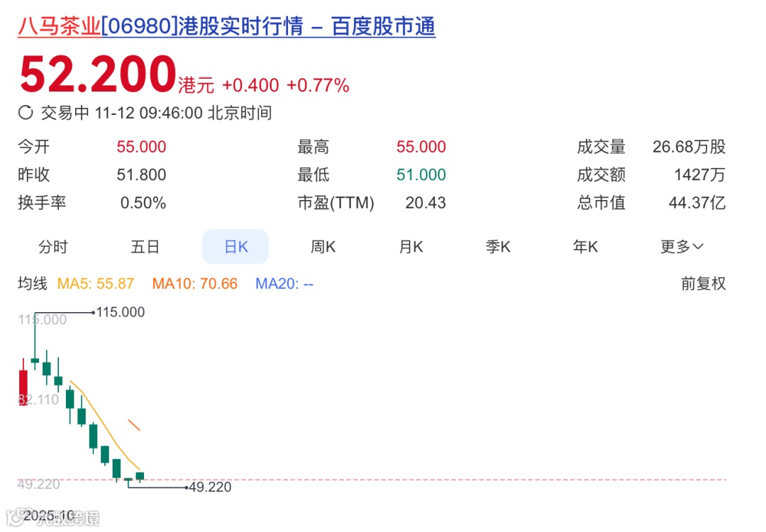This screenshot has height=532, width=766.
Task: Click 昨收 value 51.800
Action: click(x=141, y=174)
